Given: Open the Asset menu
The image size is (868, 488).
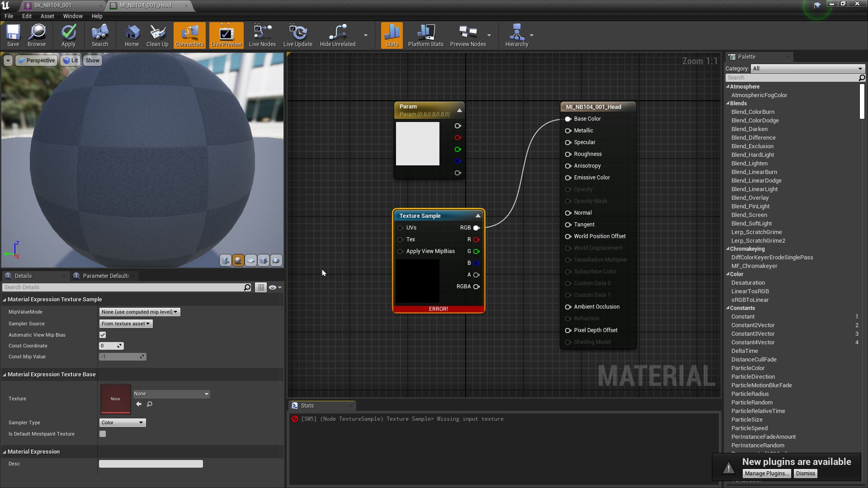Looking at the screenshot, I should (47, 16).
